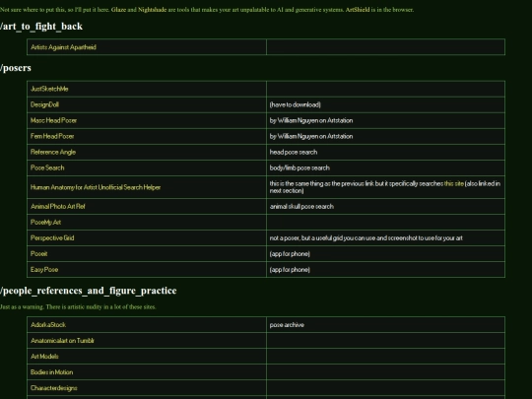Click 'by William Nguyen' note for Fem Head Poser
This screenshot has height=399, width=532.
tap(311, 136)
